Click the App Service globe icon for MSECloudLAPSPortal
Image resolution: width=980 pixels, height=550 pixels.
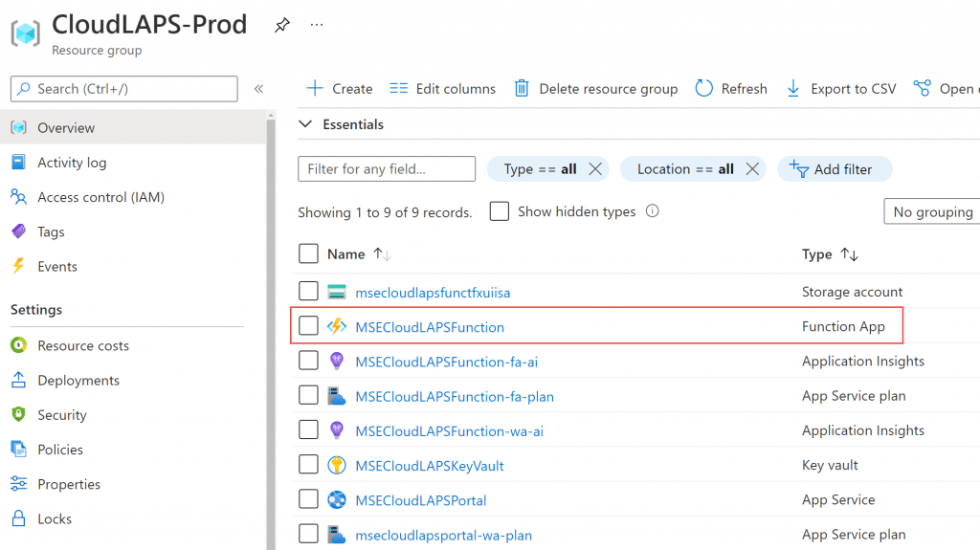pos(337,499)
